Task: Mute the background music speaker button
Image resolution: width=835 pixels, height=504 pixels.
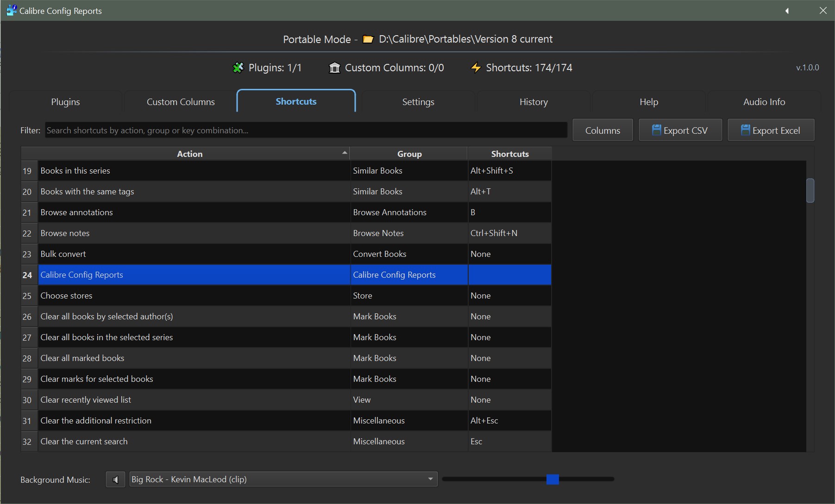Action: (x=115, y=479)
